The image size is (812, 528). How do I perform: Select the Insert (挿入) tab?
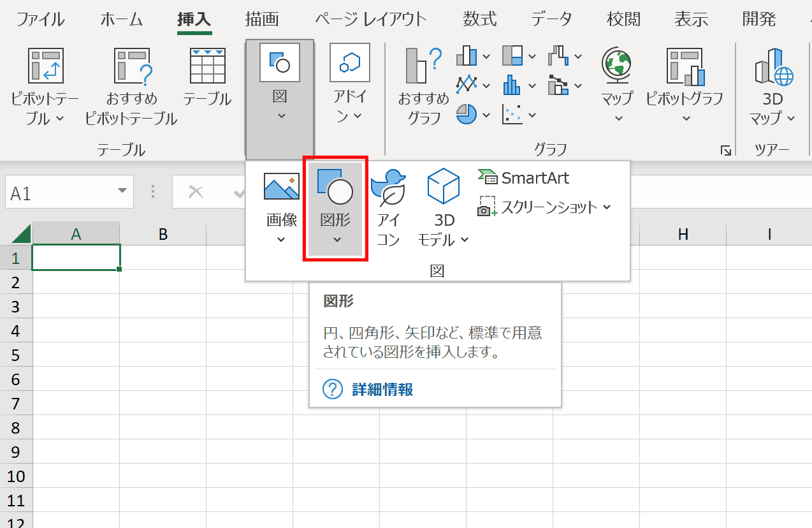[x=194, y=19]
